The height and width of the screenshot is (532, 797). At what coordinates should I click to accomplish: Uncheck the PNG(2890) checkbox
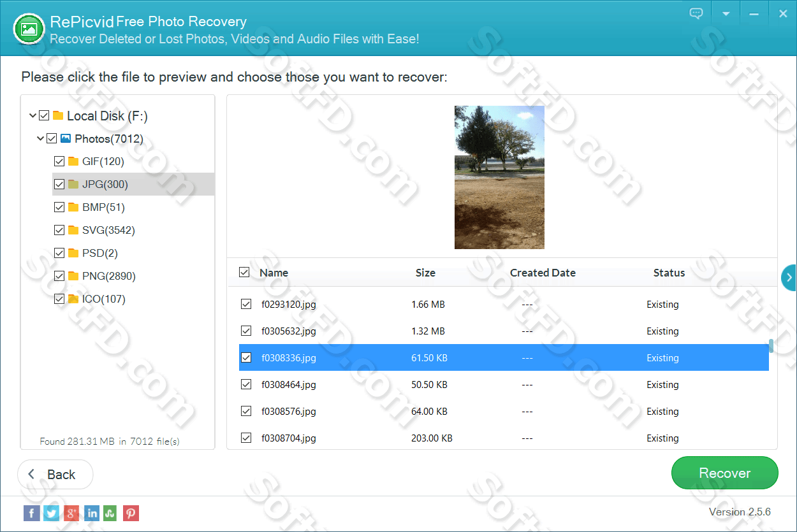pos(59,276)
